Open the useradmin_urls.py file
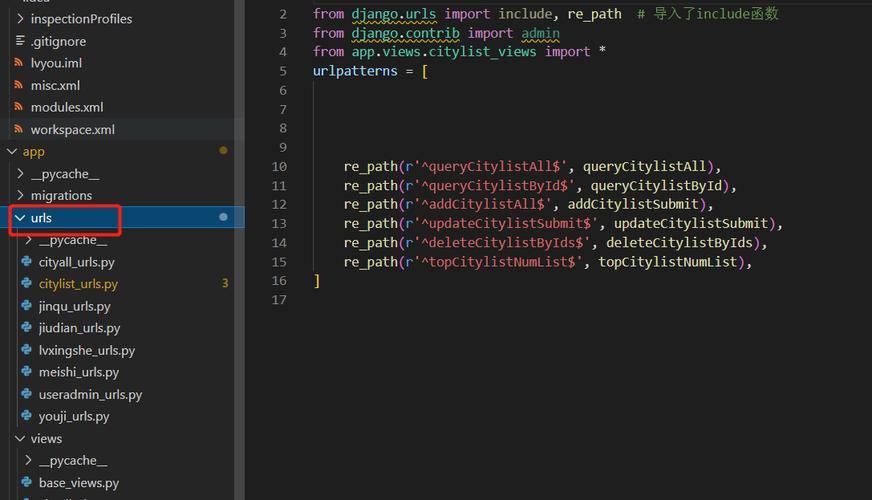The height and width of the screenshot is (500, 872). pos(90,394)
